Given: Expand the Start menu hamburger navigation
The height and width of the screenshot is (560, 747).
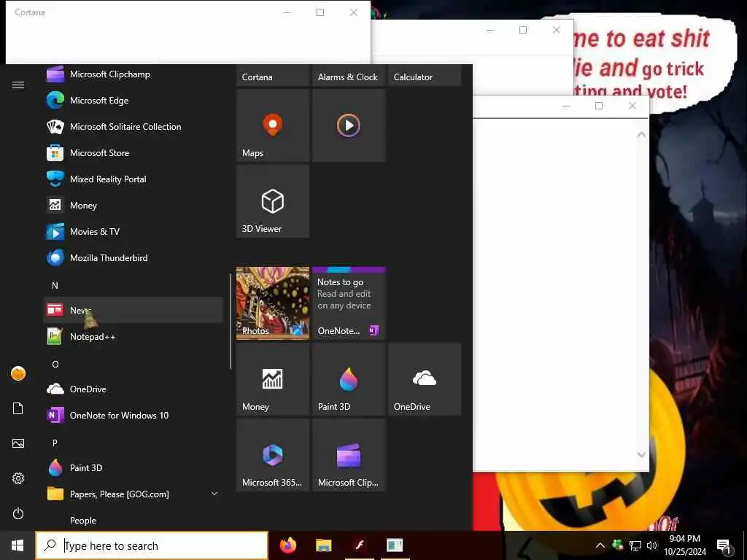Looking at the screenshot, I should point(18,85).
